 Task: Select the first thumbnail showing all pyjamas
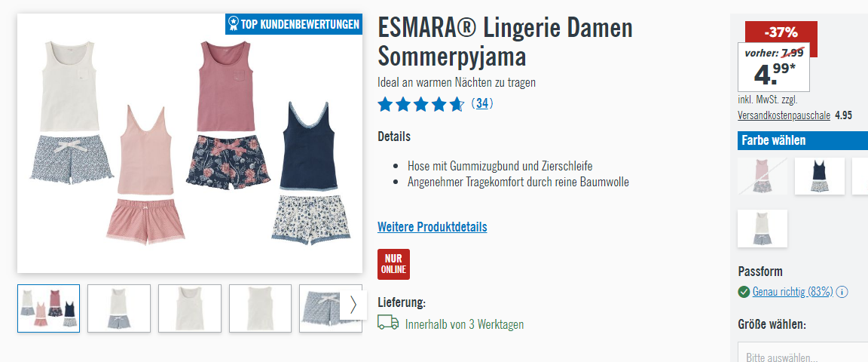point(49,308)
